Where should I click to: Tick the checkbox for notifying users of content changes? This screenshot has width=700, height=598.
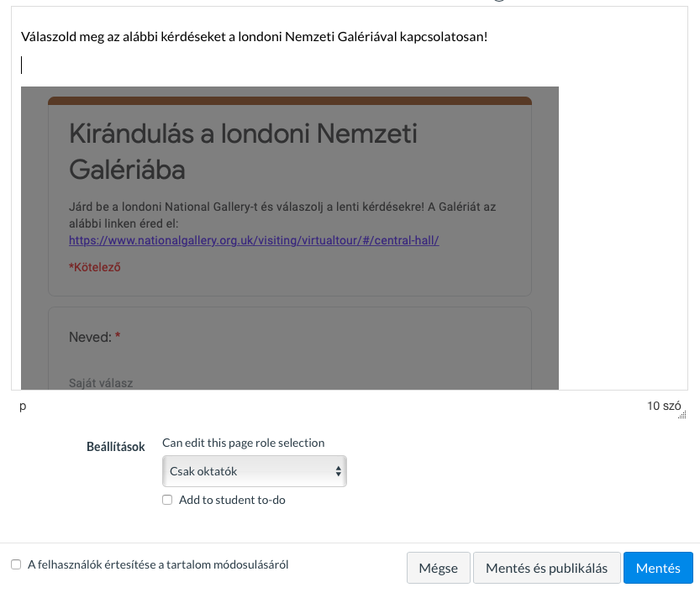click(16, 564)
